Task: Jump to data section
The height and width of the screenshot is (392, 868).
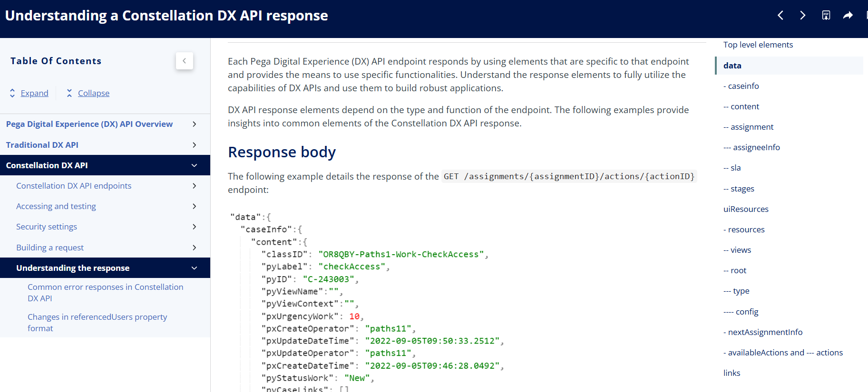Action: pyautogui.click(x=732, y=66)
